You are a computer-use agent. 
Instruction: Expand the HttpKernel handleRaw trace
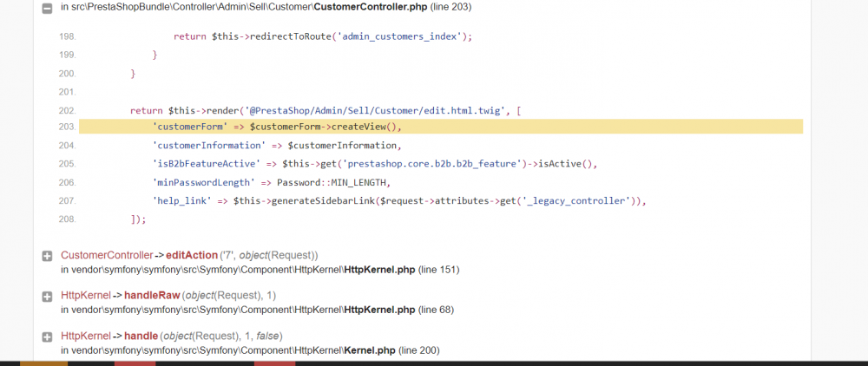tap(47, 297)
